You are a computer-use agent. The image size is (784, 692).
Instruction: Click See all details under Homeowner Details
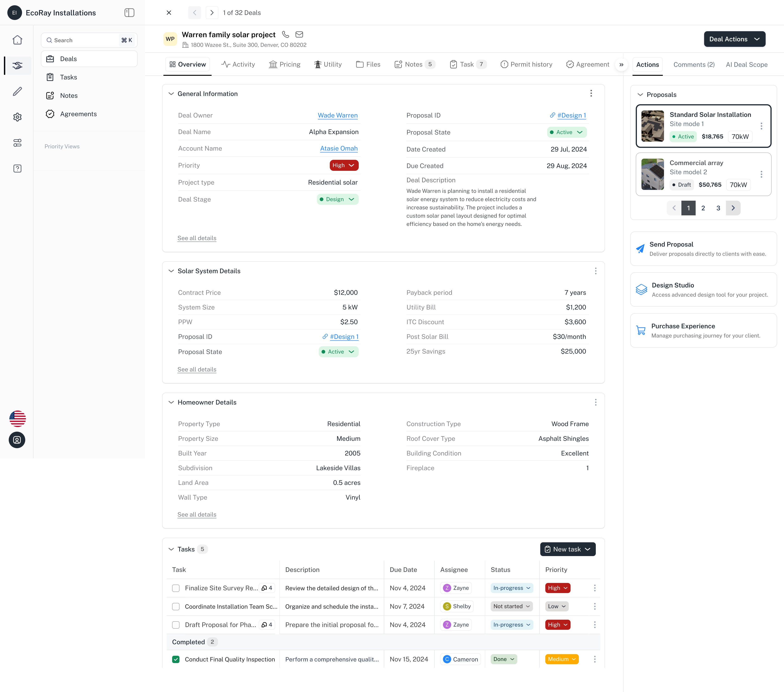click(x=197, y=514)
